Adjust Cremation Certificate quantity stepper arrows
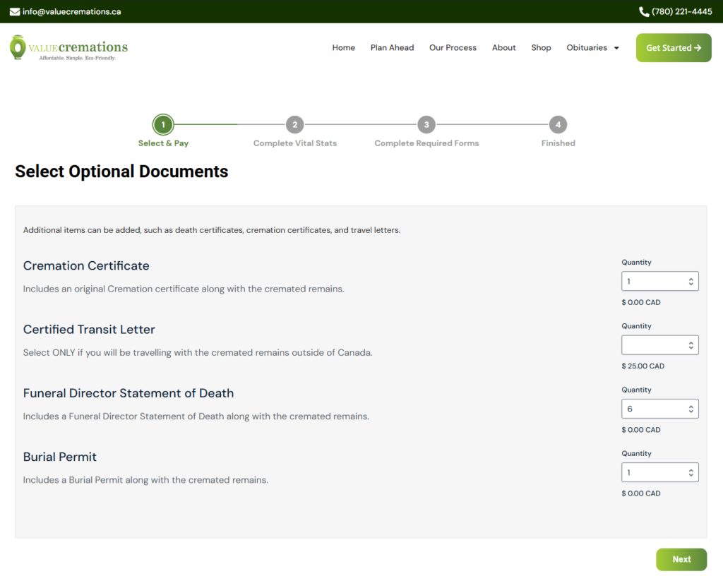The height and width of the screenshot is (588, 723). [x=691, y=282]
